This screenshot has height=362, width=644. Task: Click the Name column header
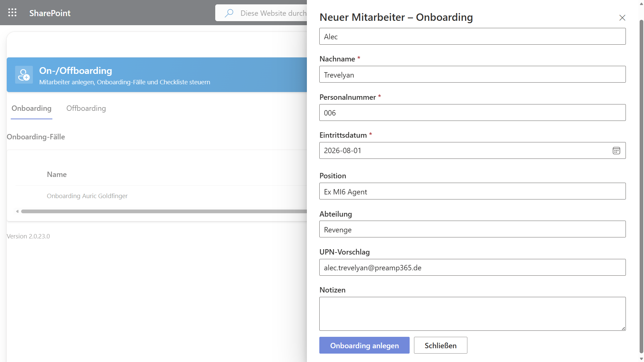pos(57,174)
